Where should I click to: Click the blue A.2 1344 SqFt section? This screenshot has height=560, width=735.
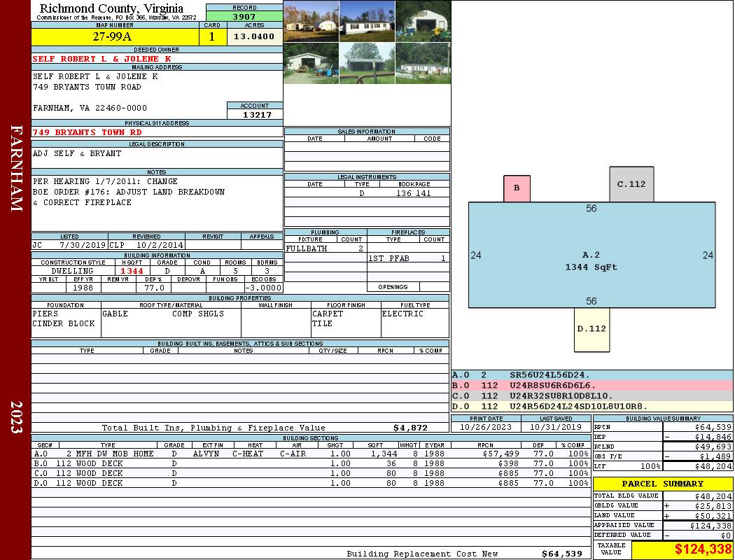coord(592,255)
